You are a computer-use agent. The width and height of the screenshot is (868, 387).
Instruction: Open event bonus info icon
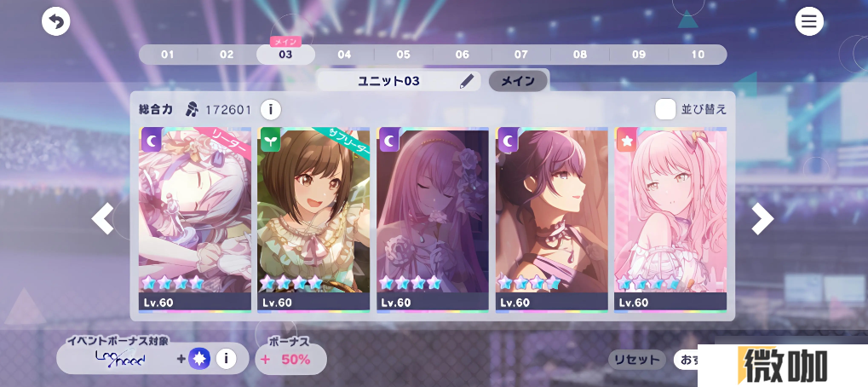[x=226, y=359]
